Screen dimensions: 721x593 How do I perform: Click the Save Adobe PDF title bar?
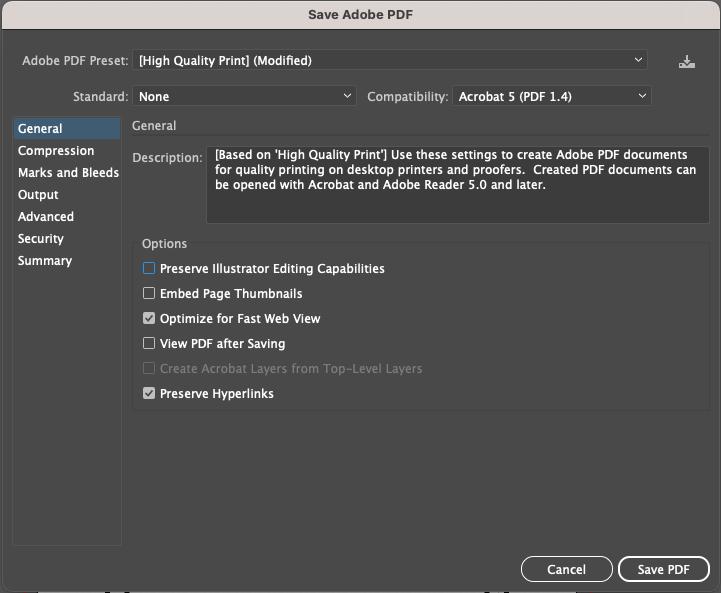tap(360, 15)
